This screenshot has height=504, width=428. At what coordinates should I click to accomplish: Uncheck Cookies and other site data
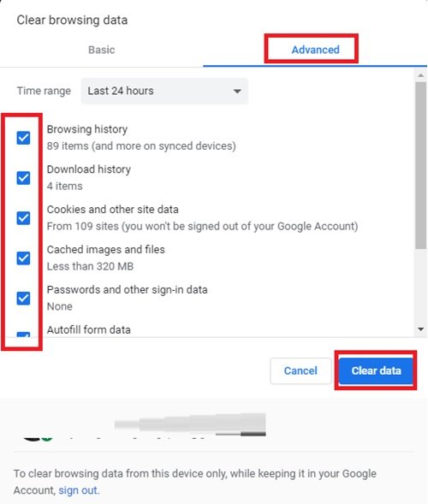coord(23,218)
